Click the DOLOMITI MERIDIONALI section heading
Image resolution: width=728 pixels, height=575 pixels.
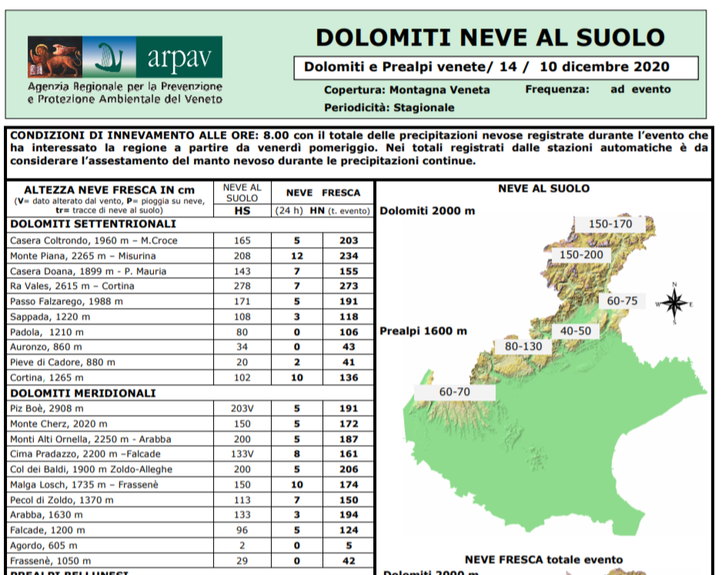pos(82,393)
